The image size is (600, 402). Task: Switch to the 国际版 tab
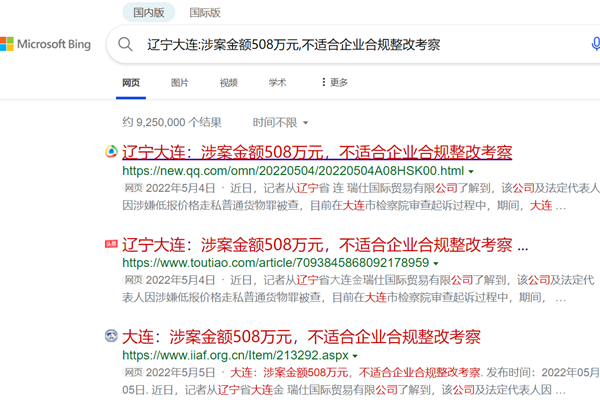[x=205, y=13]
